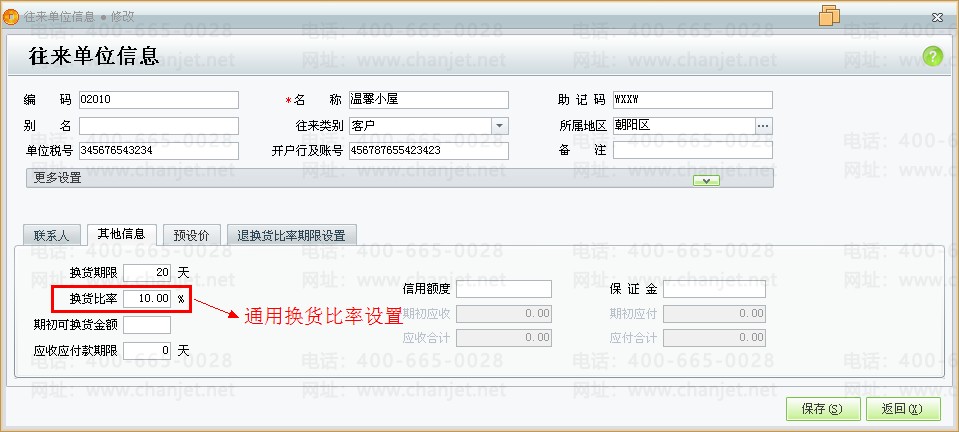Click the app logo in title bar
This screenshot has height=432, width=959.
point(11,16)
